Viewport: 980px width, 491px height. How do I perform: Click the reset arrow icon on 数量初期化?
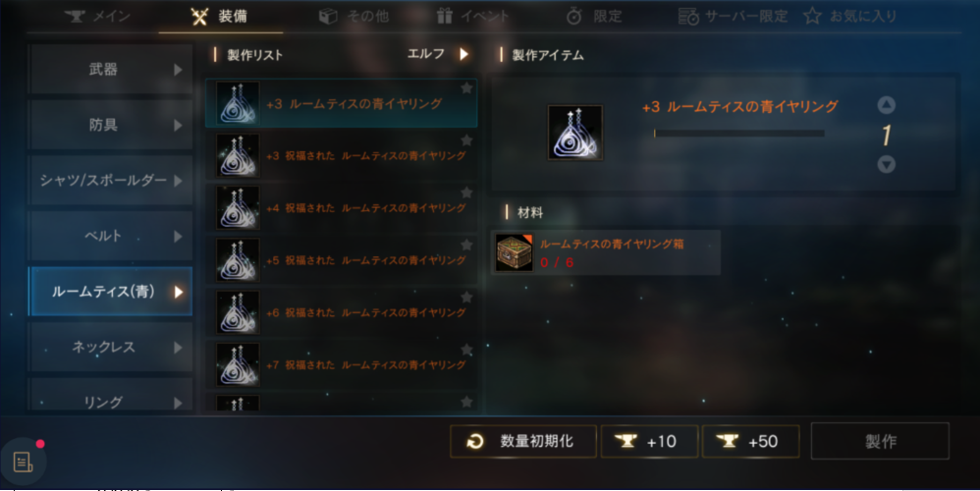[475, 442]
